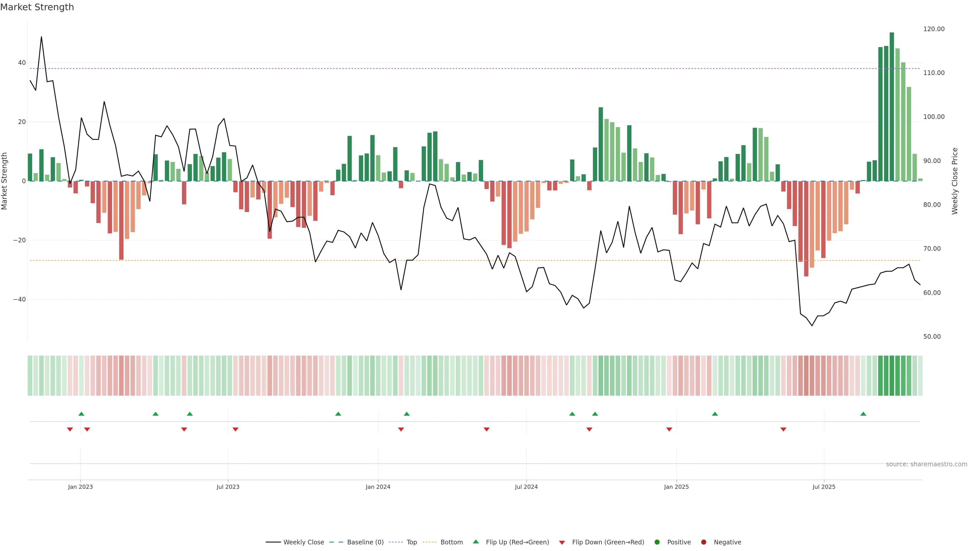
Task: Click the deepest red bar near Jul 2025
Action: (x=806, y=228)
